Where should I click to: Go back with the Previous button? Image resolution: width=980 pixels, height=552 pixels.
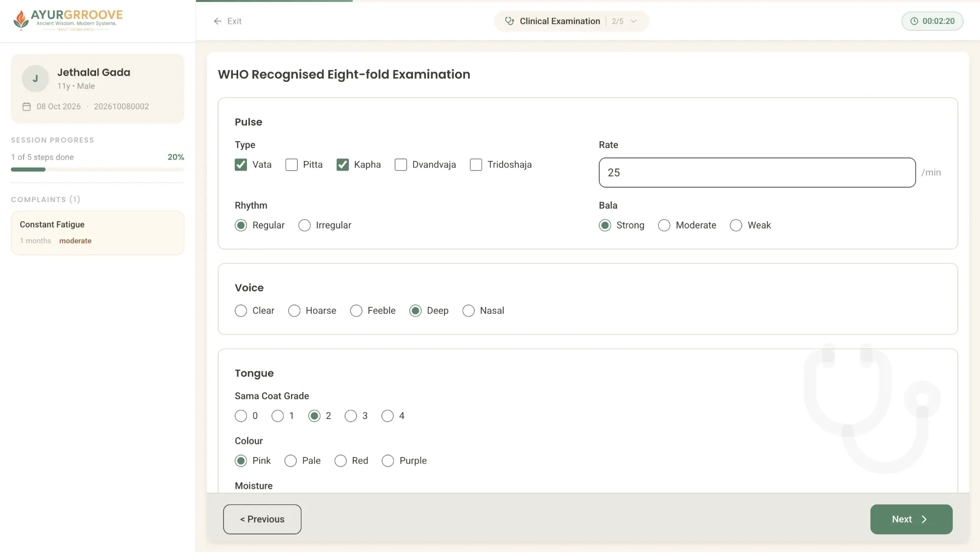[262, 519]
